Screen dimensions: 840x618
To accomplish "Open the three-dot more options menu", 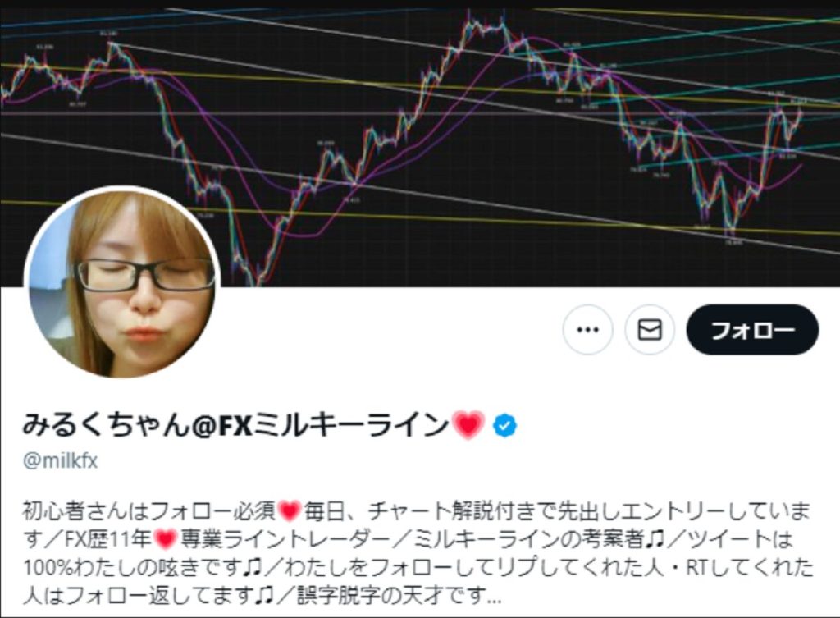I will click(587, 329).
